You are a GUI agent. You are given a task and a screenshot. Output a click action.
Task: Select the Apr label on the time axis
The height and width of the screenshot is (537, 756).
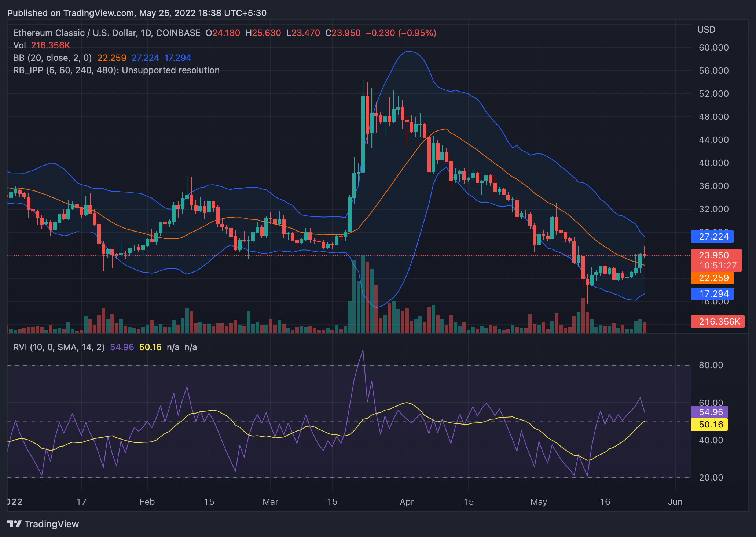pos(407,502)
